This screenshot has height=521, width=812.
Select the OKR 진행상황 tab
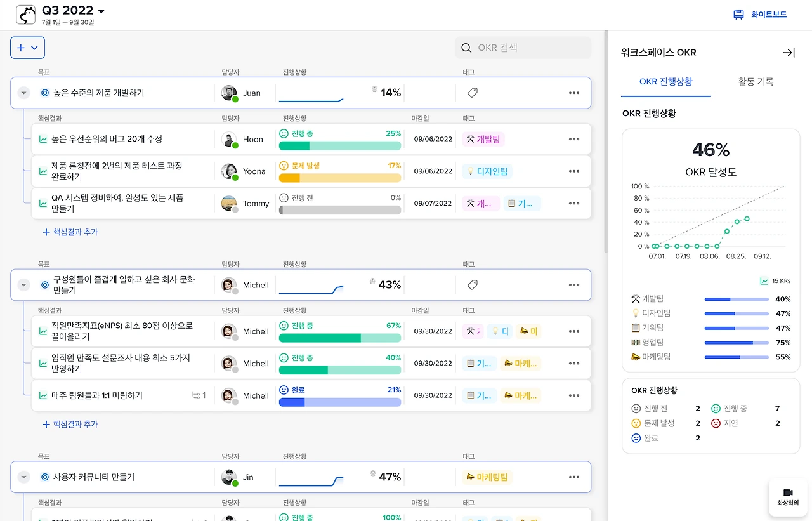pos(666,82)
